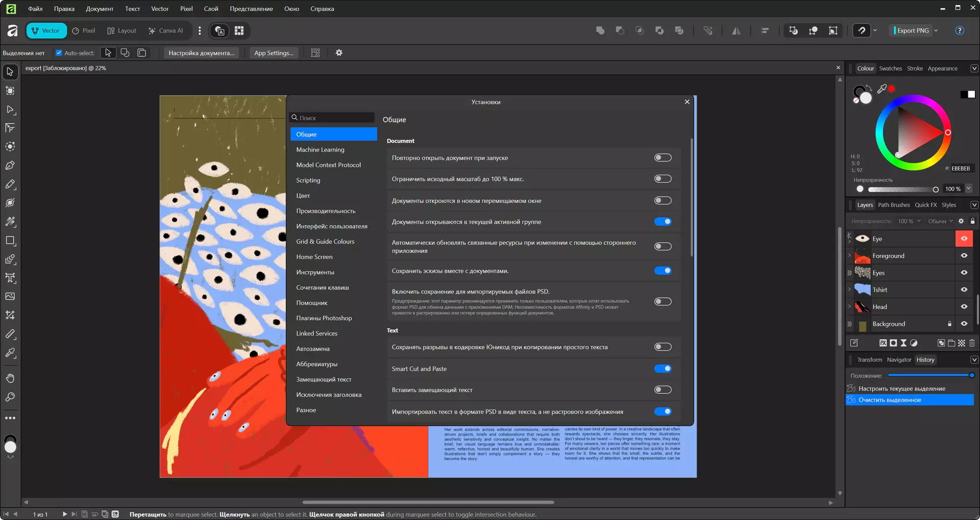This screenshot has width=980, height=520.
Task: Uncheck the Auto-select checkbox
Action: pos(59,53)
